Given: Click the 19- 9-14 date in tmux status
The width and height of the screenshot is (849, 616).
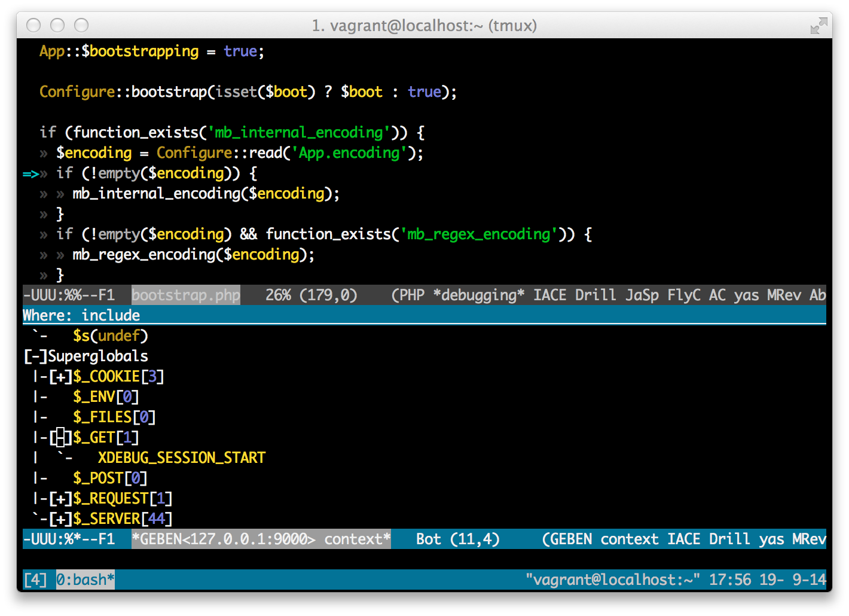Looking at the screenshot, I should 793,580.
